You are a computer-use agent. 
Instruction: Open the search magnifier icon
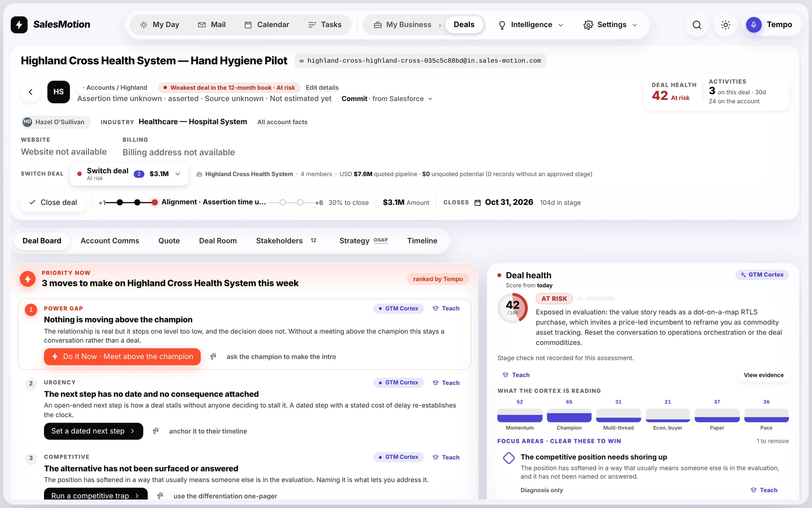click(697, 25)
